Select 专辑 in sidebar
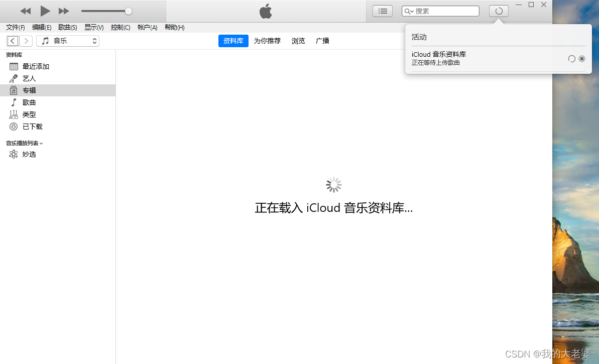Viewport: 599px width, 364px height. tap(58, 90)
